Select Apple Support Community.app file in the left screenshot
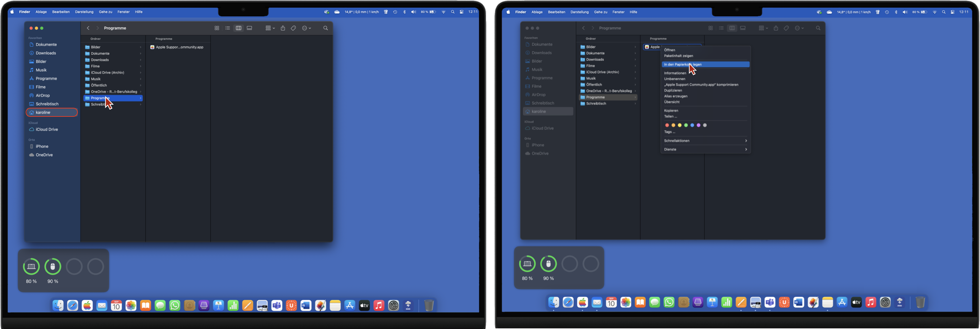This screenshot has height=329, width=980. pyautogui.click(x=177, y=47)
